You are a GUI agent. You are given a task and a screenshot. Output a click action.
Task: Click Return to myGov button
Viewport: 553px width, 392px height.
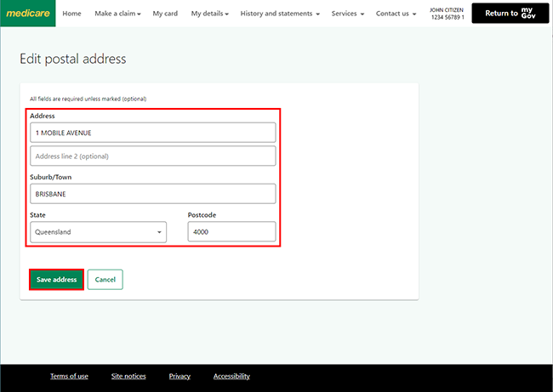point(510,14)
